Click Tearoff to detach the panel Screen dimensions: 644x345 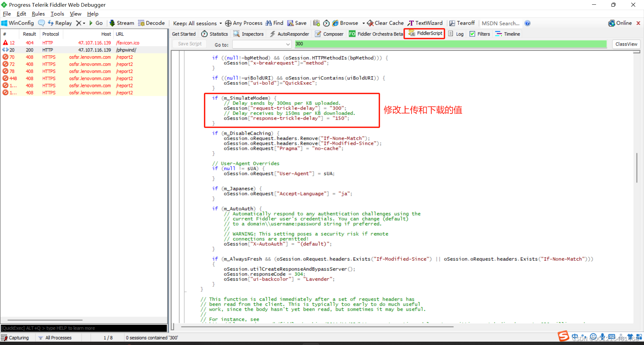tap(462, 23)
